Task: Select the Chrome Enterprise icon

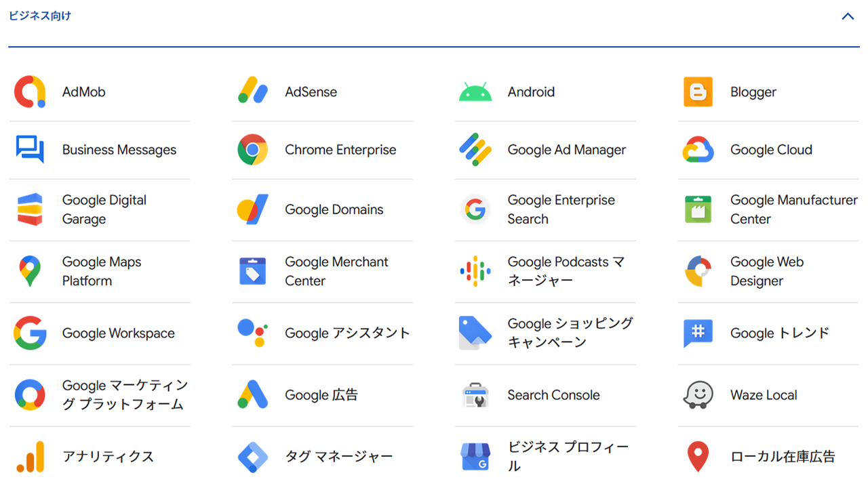Action: tap(252, 150)
